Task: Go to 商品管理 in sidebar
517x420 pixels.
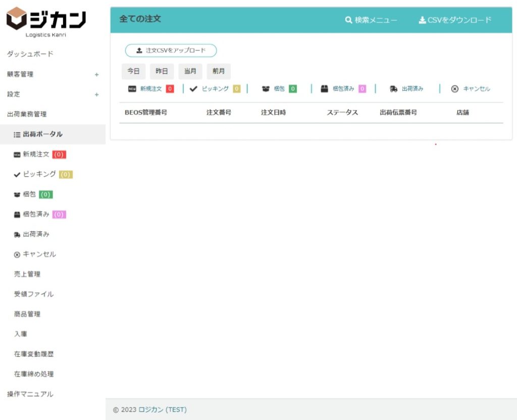Action: coord(27,314)
